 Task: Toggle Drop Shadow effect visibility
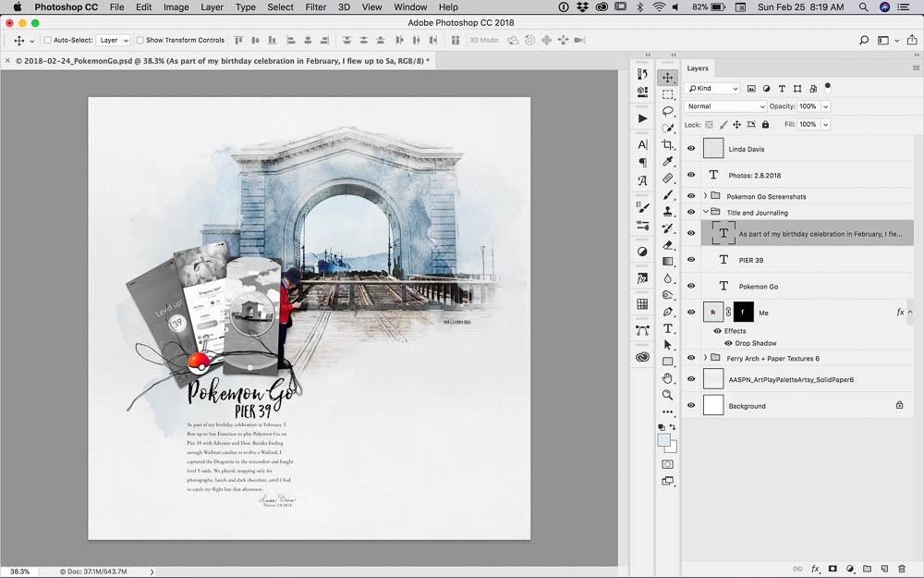(728, 343)
